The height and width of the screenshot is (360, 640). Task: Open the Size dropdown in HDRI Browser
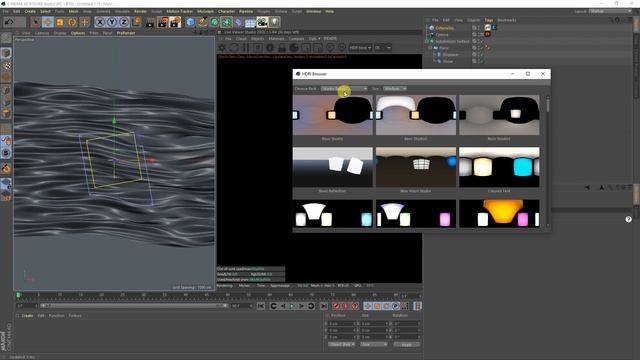tap(394, 89)
